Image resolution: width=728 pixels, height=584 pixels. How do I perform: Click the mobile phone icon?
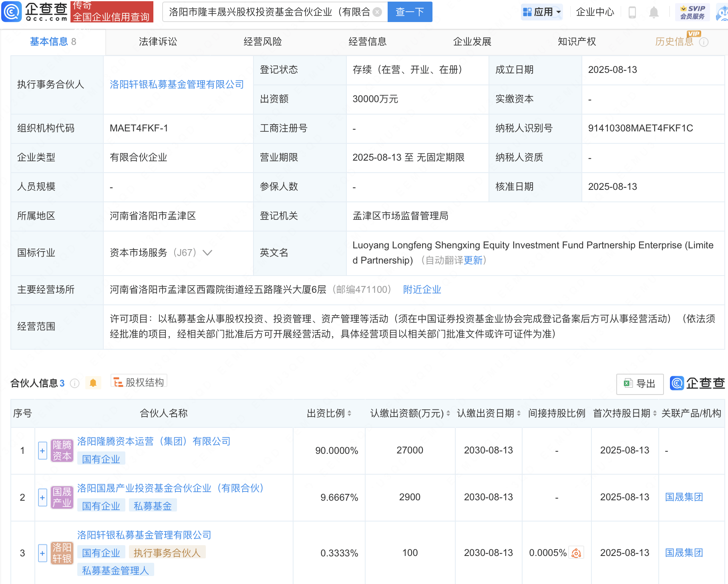click(x=632, y=12)
